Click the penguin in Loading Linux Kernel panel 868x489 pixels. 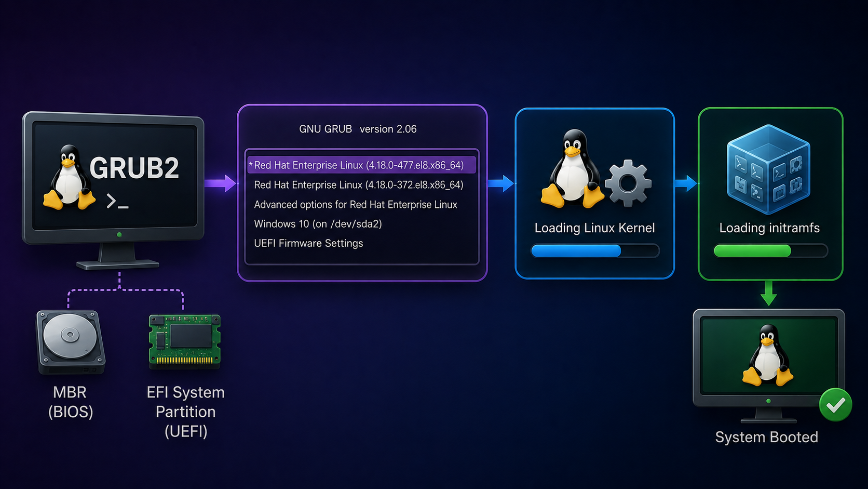(572, 168)
